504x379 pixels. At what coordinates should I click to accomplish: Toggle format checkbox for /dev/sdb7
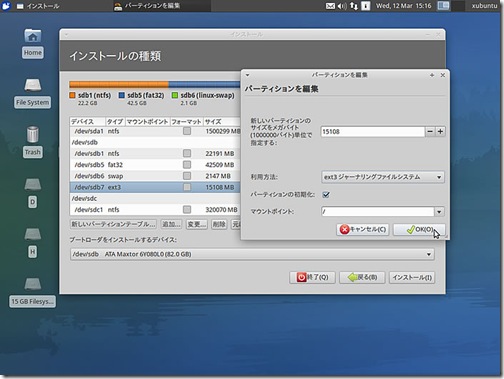tap(187, 187)
